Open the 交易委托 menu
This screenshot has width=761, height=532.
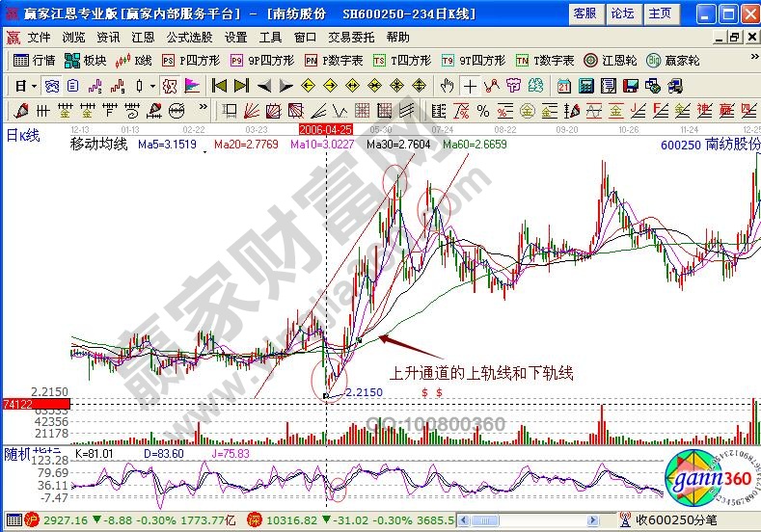(x=351, y=37)
